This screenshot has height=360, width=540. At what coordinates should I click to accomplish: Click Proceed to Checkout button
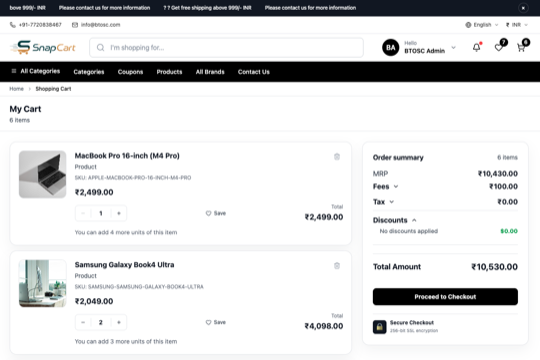[x=445, y=297]
